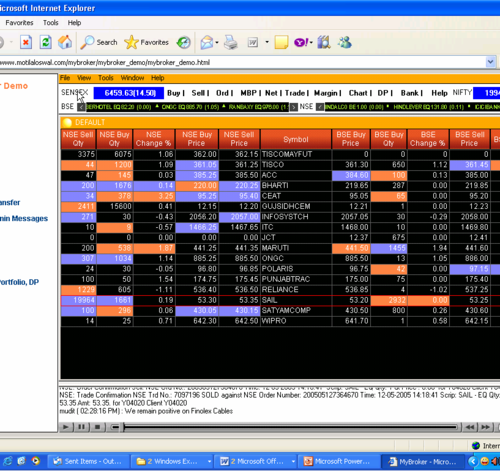
Task: Click the DP button
Action: pos(383,93)
